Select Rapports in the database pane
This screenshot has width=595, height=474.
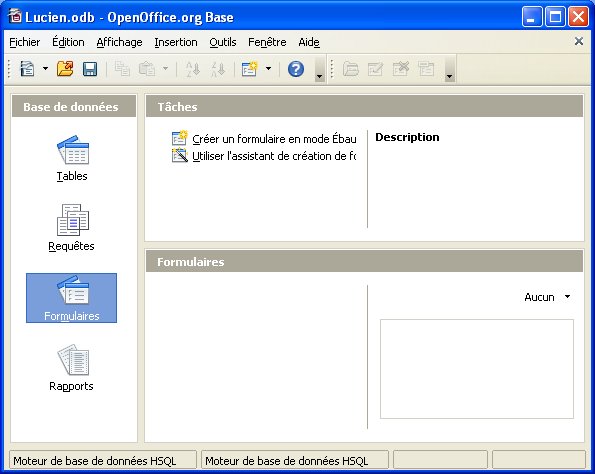coord(71,368)
